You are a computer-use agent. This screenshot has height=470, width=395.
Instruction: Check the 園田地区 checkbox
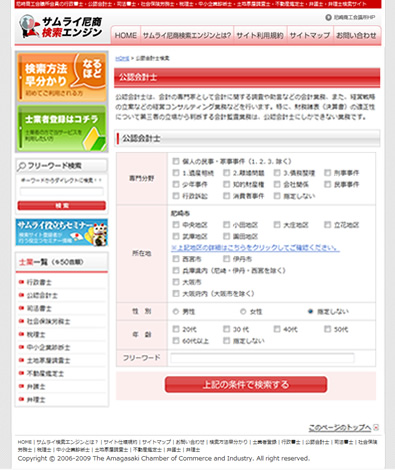coord(227,236)
